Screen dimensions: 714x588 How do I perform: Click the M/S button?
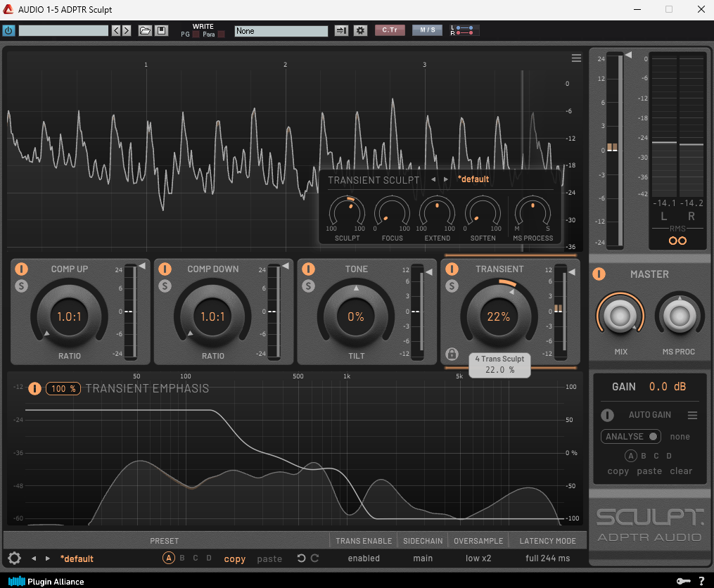pyautogui.click(x=427, y=30)
